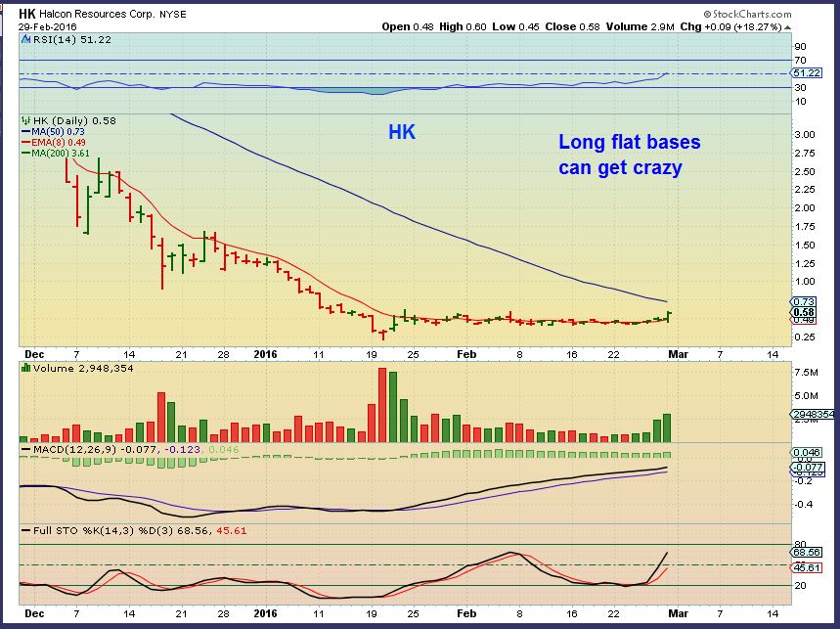Click the 2016 label on the bottom date axis
The width and height of the screenshot is (840, 629).
[266, 613]
